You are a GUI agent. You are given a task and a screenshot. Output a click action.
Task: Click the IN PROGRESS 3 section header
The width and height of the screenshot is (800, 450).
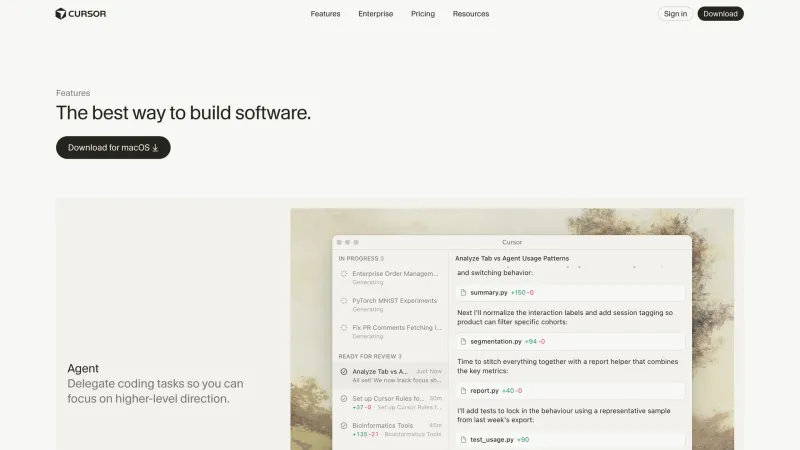361,259
